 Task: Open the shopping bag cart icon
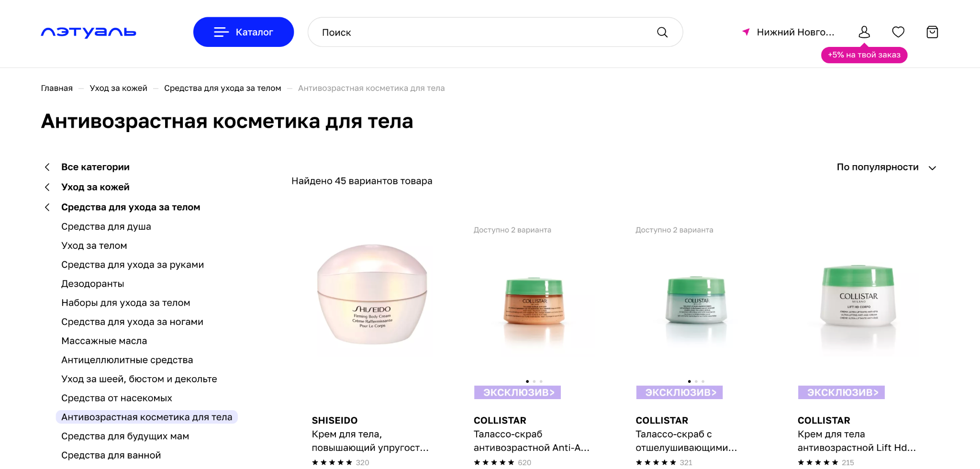pyautogui.click(x=932, y=32)
